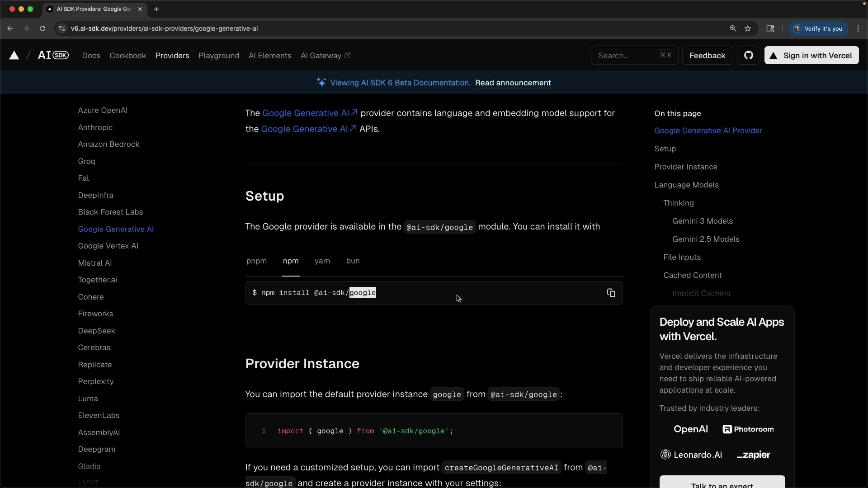The height and width of the screenshot is (488, 868).
Task: Switch to the npm tab
Action: click(x=291, y=261)
